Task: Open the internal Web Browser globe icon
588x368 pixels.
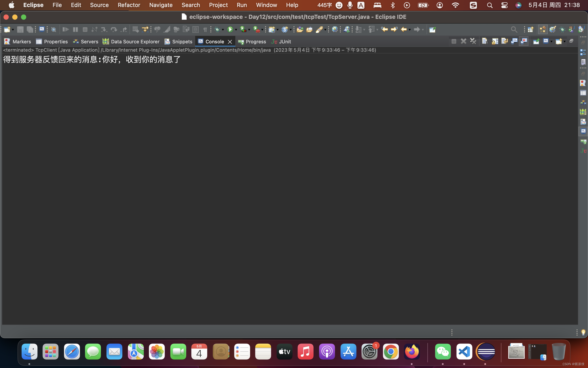Action: click(335, 29)
